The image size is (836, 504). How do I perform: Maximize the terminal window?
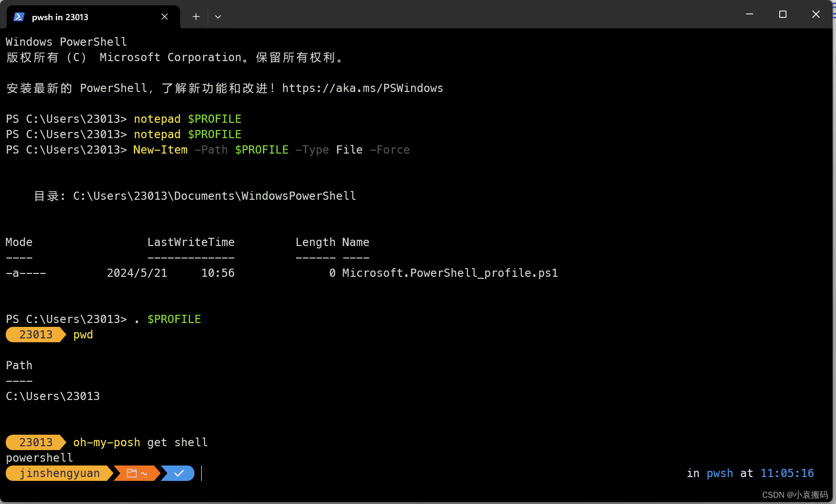[783, 14]
